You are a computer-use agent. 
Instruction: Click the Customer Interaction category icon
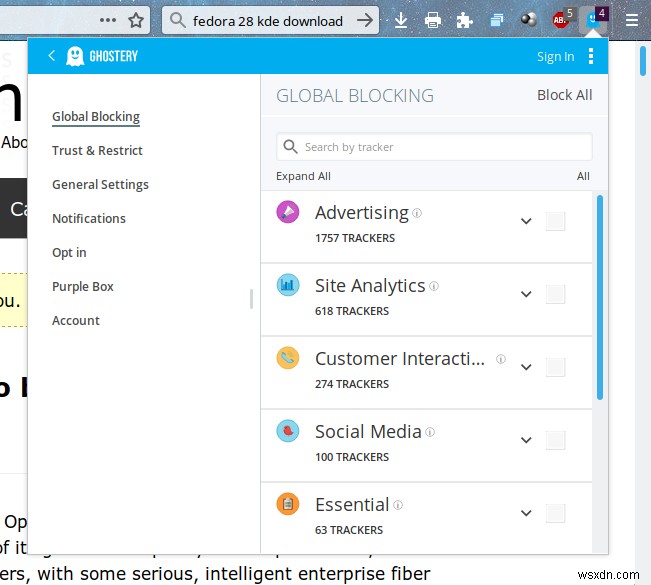(288, 358)
